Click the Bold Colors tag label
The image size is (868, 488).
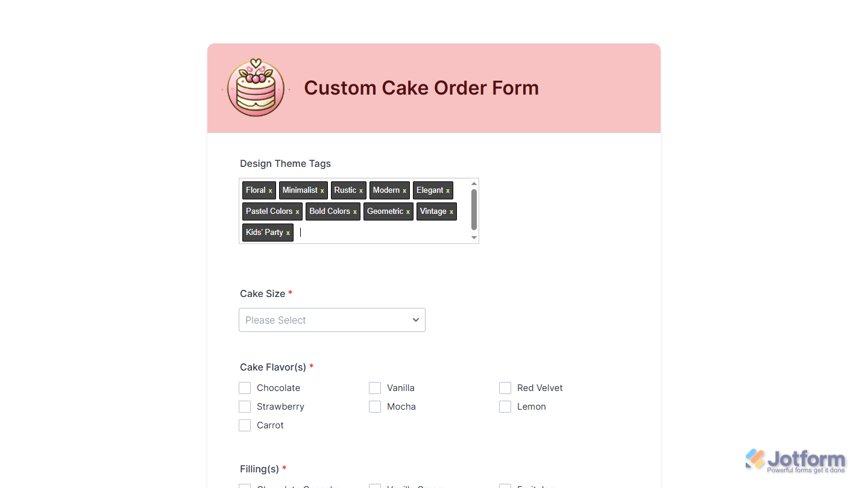(x=329, y=211)
